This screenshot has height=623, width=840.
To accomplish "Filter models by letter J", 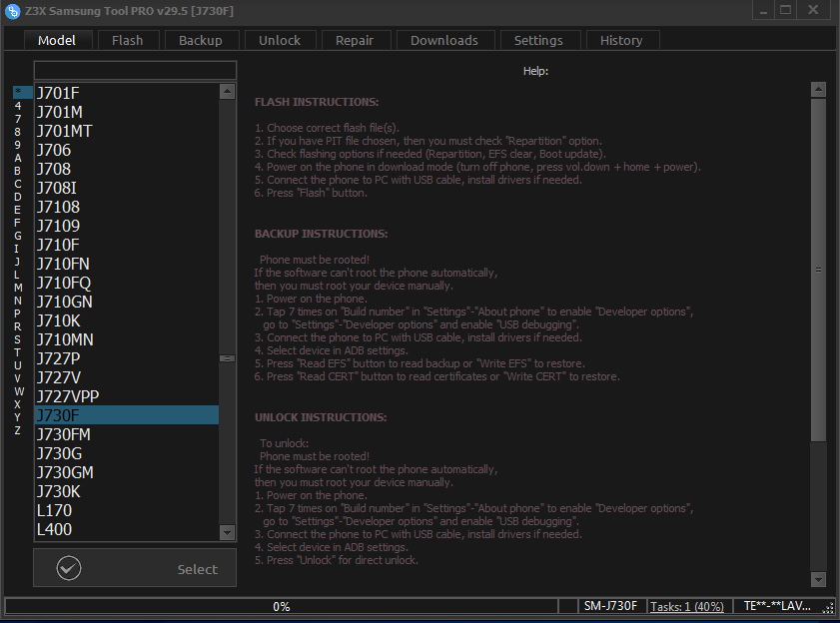I will [18, 262].
